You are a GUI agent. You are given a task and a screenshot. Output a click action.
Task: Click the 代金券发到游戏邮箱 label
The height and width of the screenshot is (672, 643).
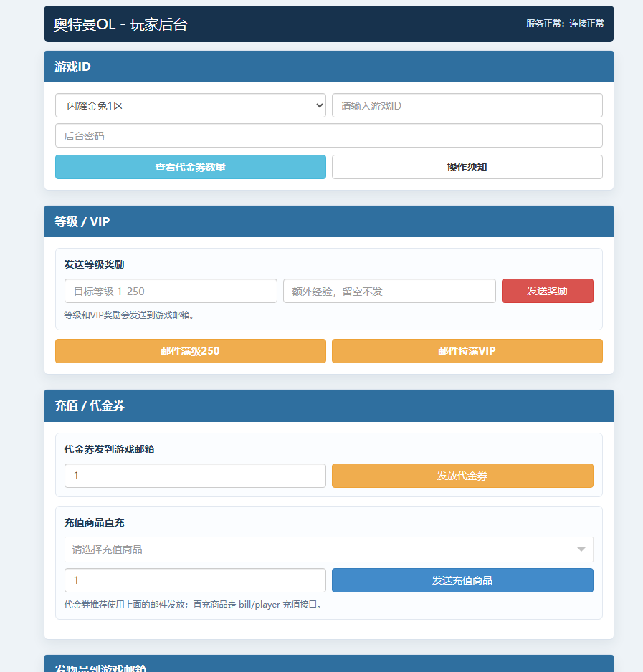110,449
